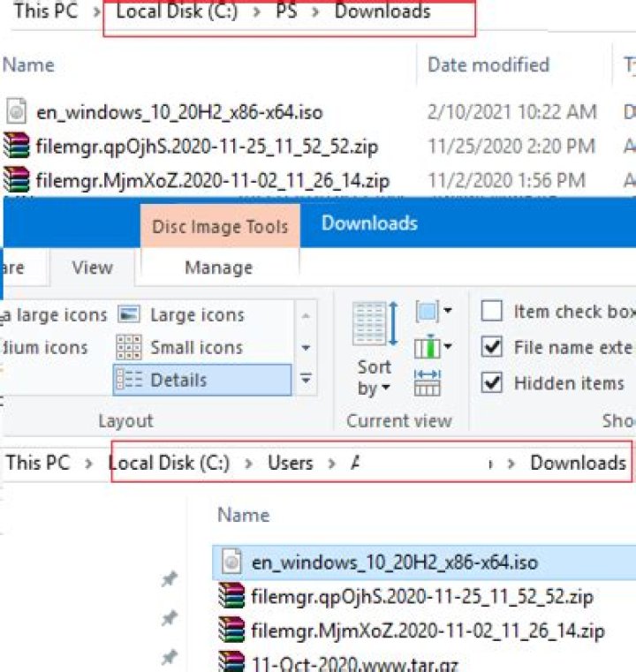Select filemgr.MjmXoZ zip in Users Downloads
636x672 pixels.
[428, 630]
